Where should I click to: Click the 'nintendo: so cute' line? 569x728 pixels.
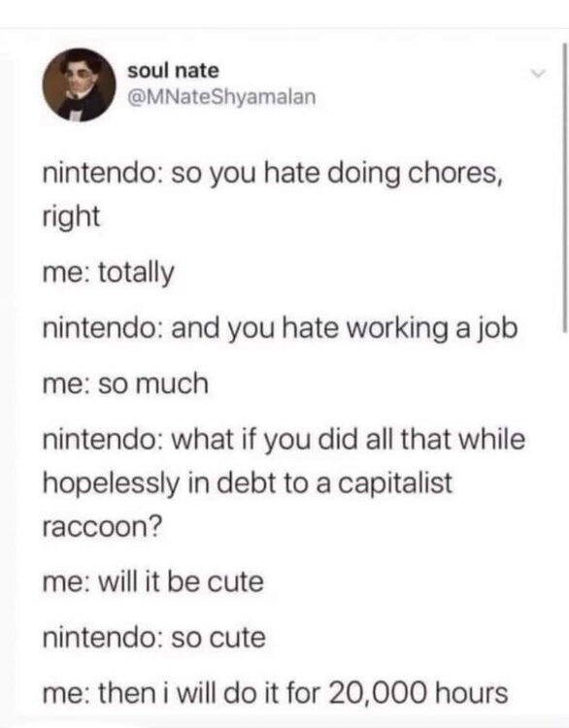[x=153, y=638]
